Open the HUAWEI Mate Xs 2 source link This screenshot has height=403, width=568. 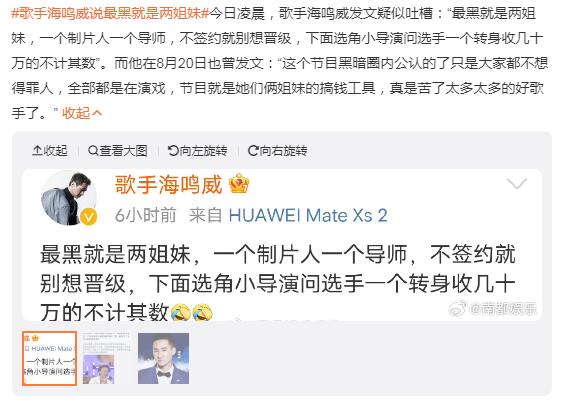pos(308,215)
